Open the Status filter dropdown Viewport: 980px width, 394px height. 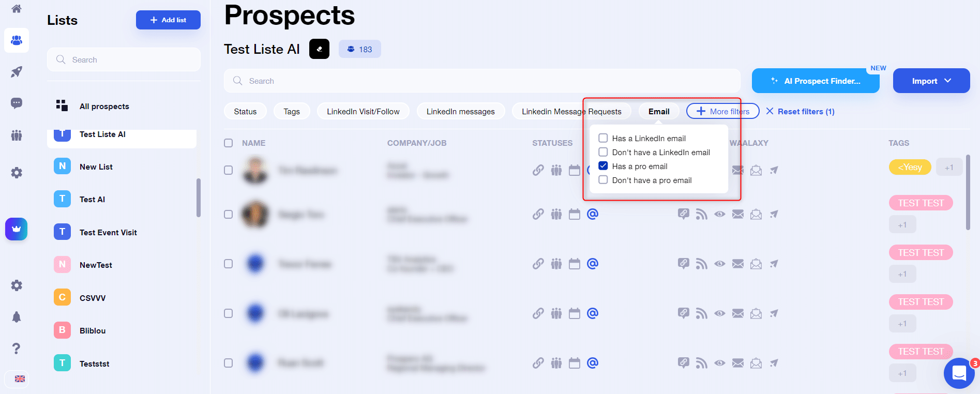[x=245, y=111]
